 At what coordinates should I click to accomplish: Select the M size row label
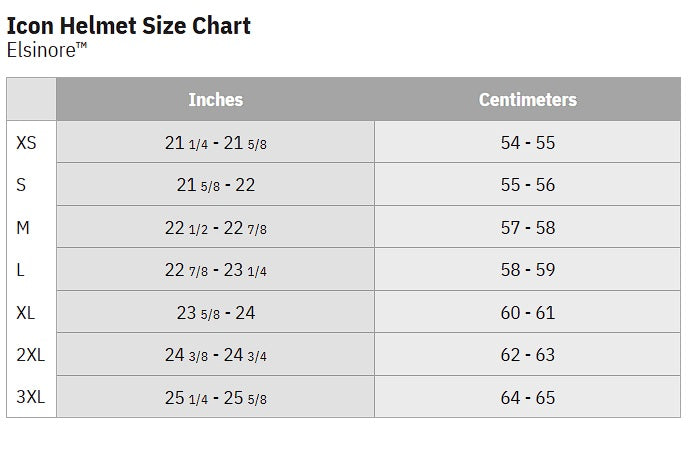tap(23, 228)
